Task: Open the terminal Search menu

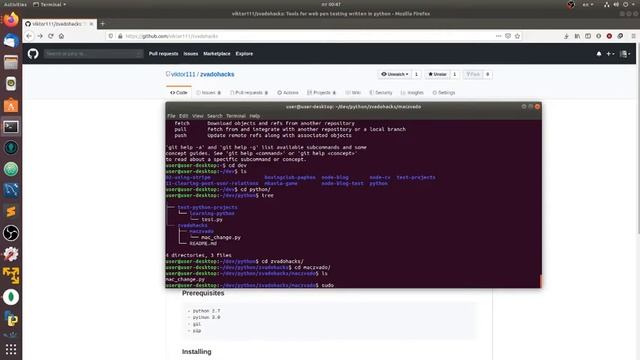Action: (215, 116)
